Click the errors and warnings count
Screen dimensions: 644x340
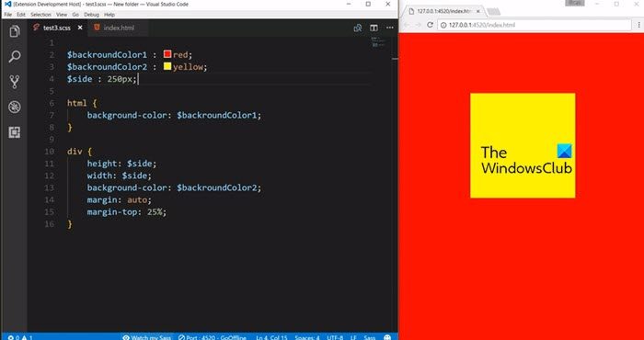click(x=20, y=337)
